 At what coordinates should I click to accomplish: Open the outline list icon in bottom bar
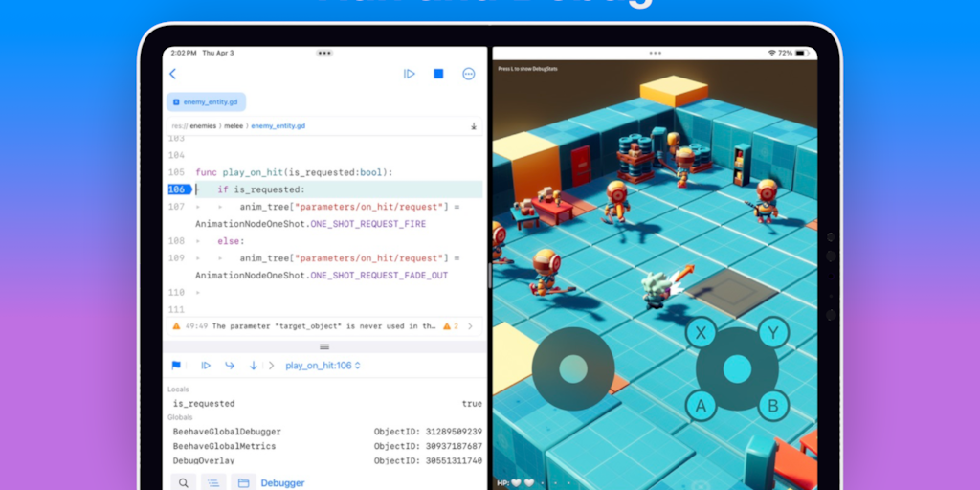tap(213, 482)
